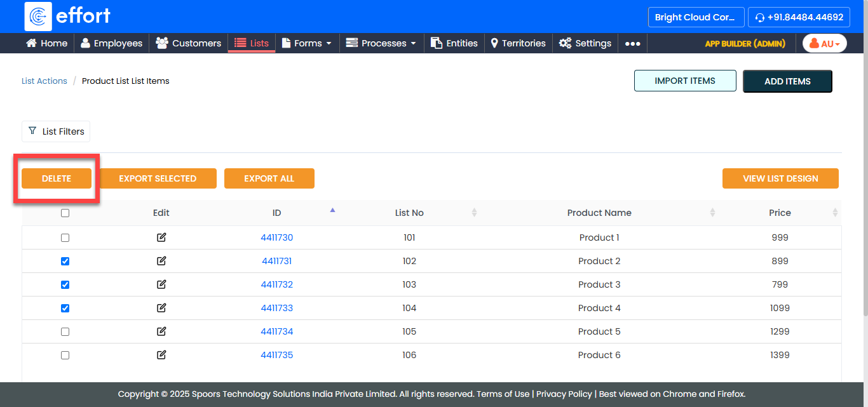Click the ADD ITEMS button
The image size is (868, 407).
pyautogui.click(x=787, y=81)
